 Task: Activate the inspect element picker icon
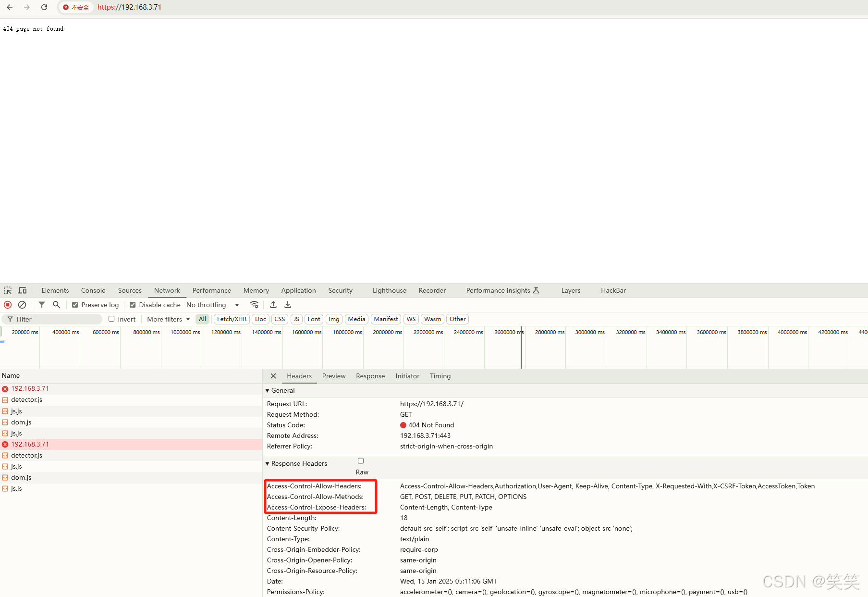(8, 290)
